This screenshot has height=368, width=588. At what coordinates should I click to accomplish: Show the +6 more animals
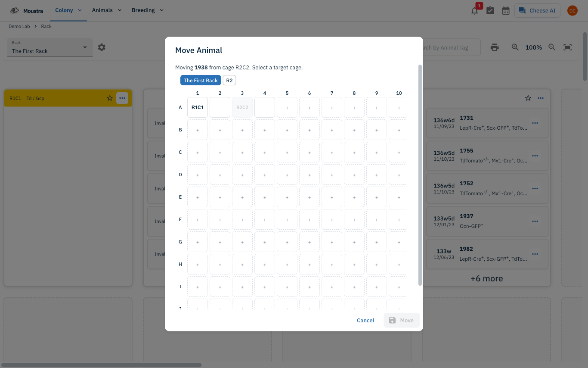pos(486,278)
